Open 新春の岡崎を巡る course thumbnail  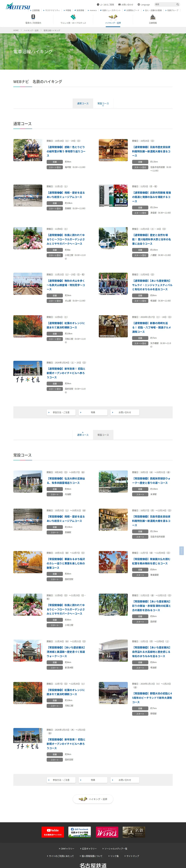(113, 326)
